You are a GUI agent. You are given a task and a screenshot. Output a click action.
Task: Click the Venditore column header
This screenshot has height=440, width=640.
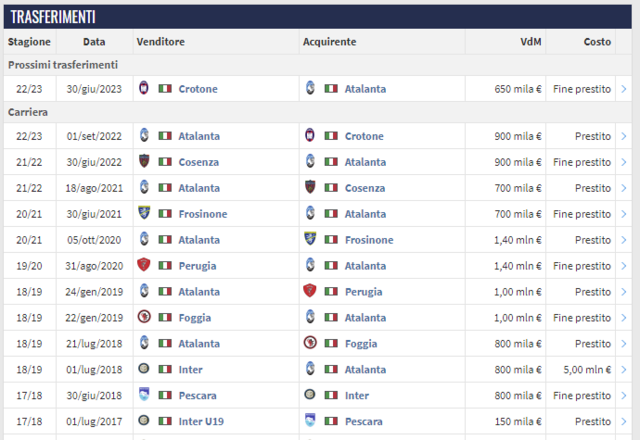tap(160, 42)
